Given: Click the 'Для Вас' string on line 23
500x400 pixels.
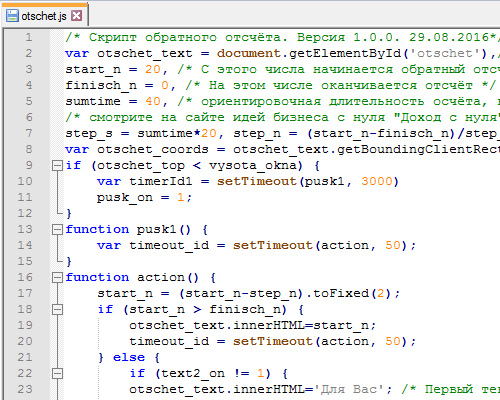Looking at the screenshot, I should click(x=349, y=389).
